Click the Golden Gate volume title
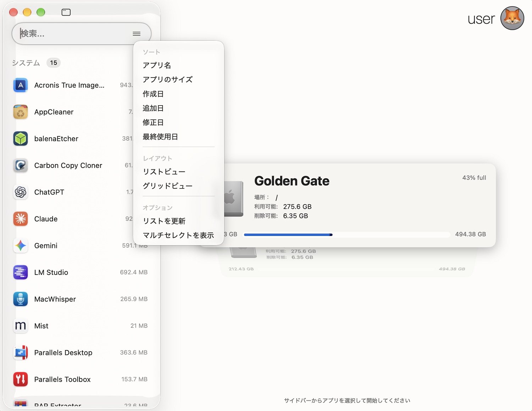Image resolution: width=532 pixels, height=411 pixels. point(292,181)
